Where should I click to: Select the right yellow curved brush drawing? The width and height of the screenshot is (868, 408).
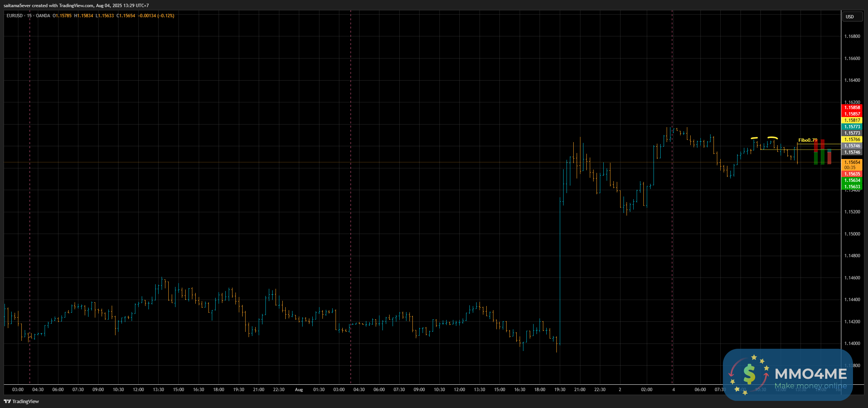(772, 138)
